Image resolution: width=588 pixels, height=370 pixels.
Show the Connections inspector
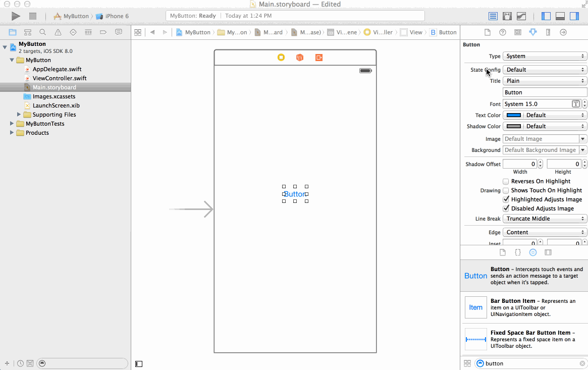tap(563, 32)
